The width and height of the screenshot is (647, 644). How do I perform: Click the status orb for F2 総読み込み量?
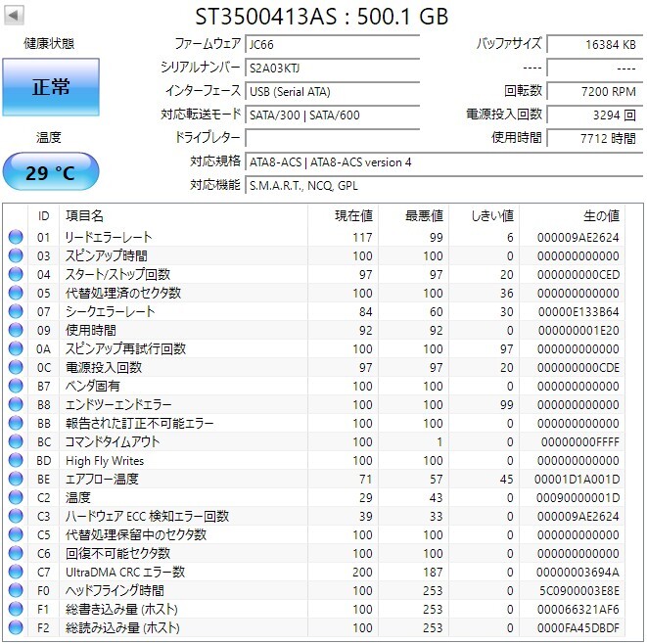pyautogui.click(x=16, y=627)
